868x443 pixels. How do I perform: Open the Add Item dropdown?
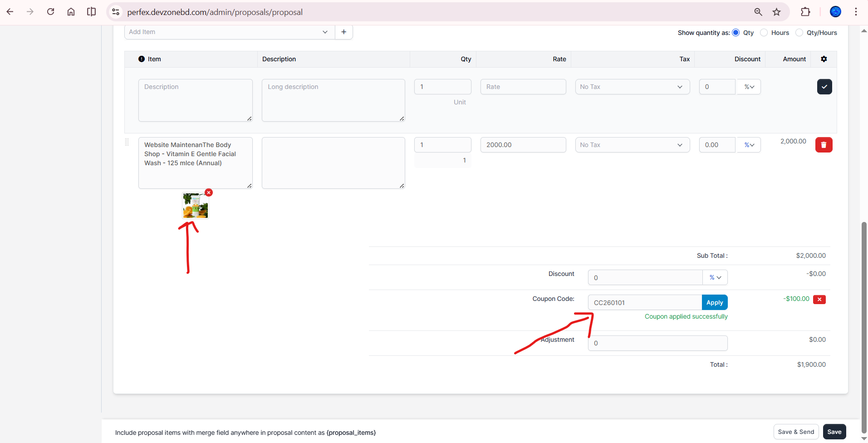229,32
